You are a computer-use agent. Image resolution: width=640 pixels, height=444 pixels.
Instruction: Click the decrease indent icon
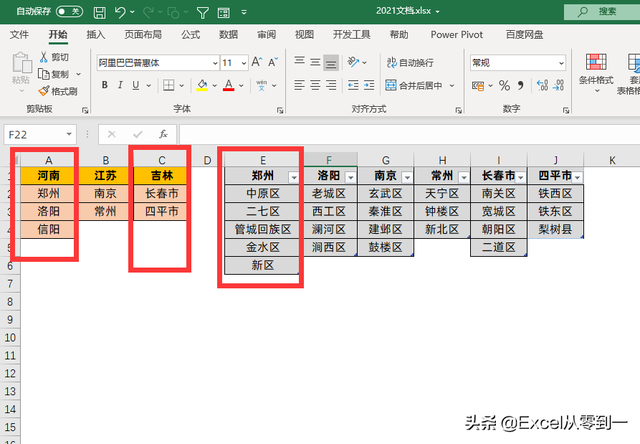[x=353, y=85]
